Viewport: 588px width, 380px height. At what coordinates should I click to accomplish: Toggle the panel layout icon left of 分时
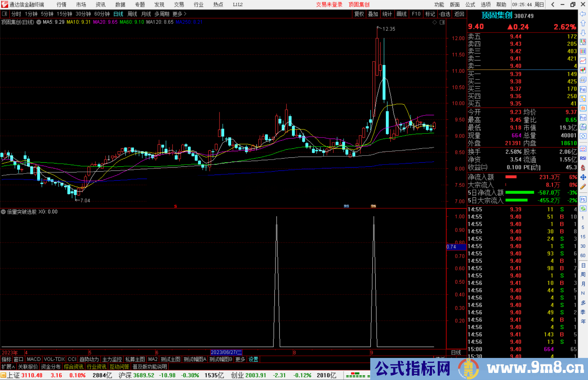4,14
